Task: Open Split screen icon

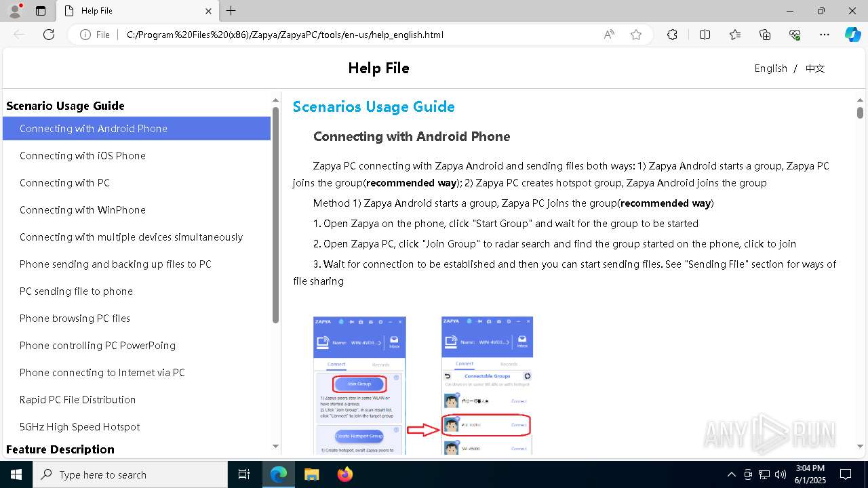Action: pyautogui.click(x=705, y=35)
